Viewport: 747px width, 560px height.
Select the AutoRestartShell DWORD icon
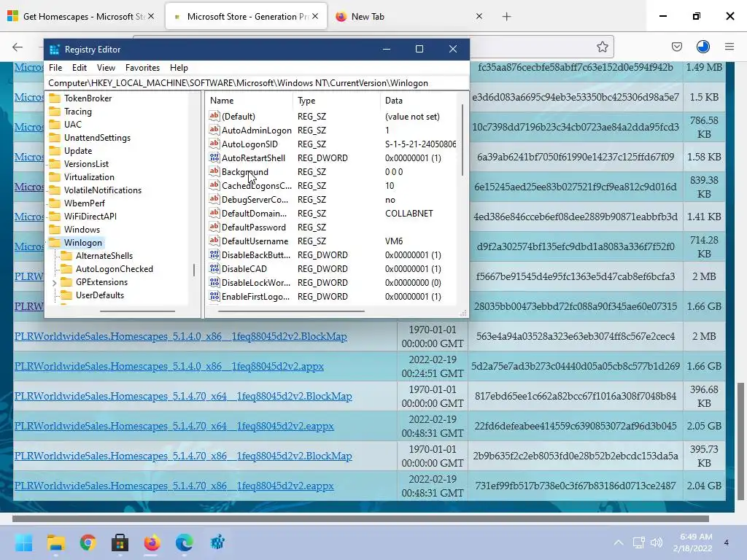(x=214, y=157)
